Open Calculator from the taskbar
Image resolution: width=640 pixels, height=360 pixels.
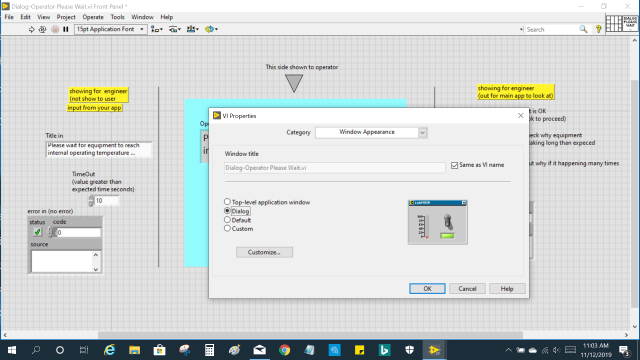[209, 350]
